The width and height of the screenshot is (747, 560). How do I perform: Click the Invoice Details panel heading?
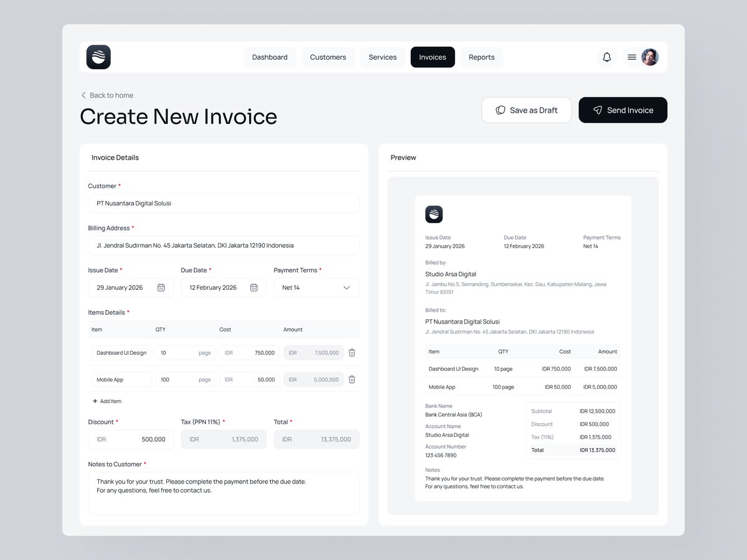tap(115, 157)
